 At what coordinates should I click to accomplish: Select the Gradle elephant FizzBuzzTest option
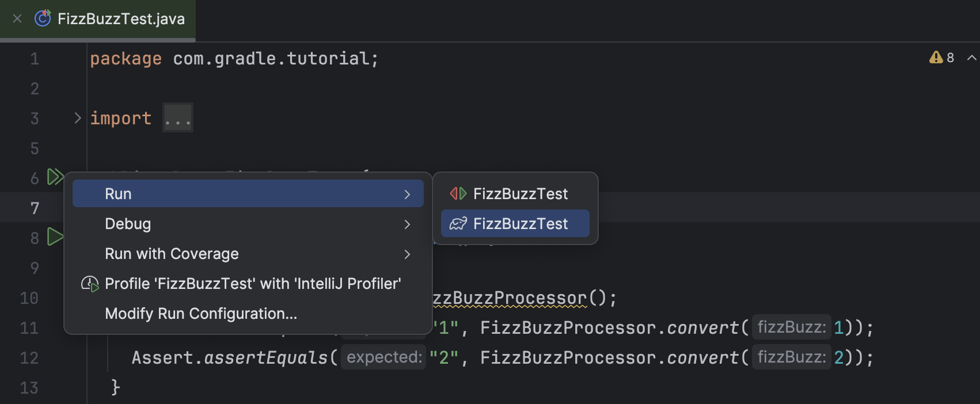[x=514, y=223]
